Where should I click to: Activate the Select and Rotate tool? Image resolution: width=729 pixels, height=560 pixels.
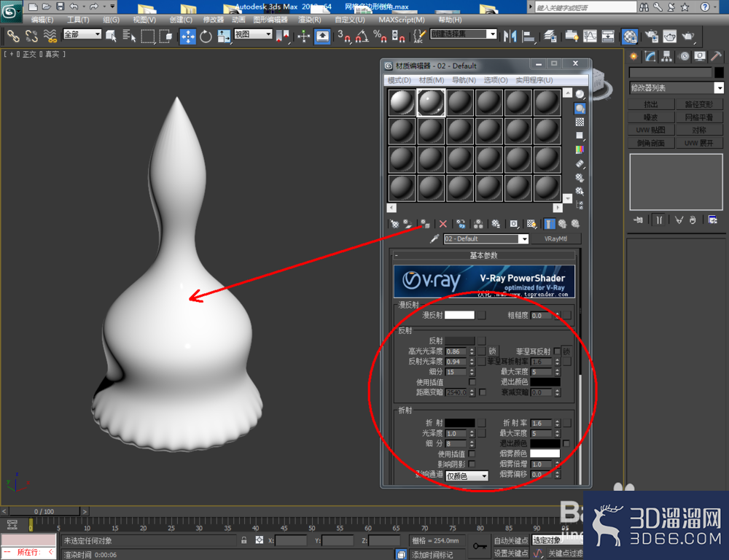click(x=206, y=36)
